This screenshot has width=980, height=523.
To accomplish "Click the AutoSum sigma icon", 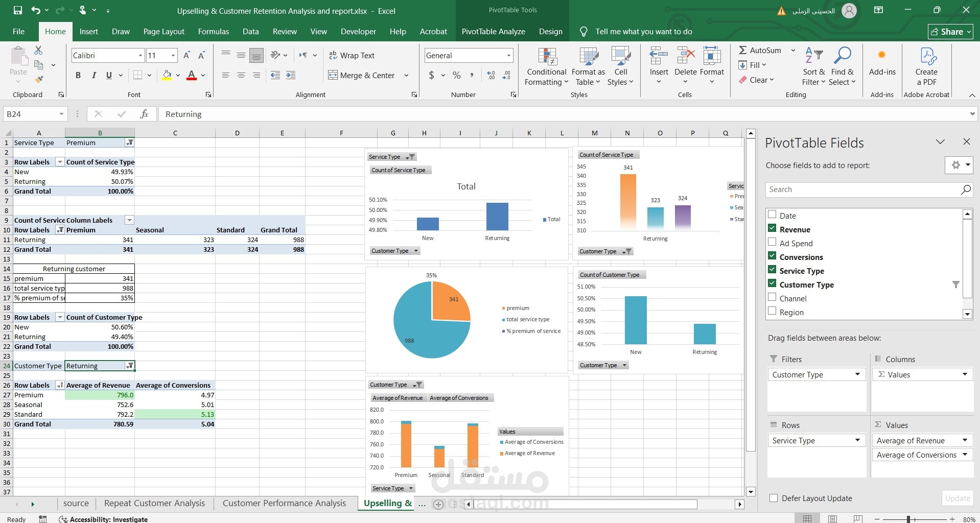I will coord(743,50).
